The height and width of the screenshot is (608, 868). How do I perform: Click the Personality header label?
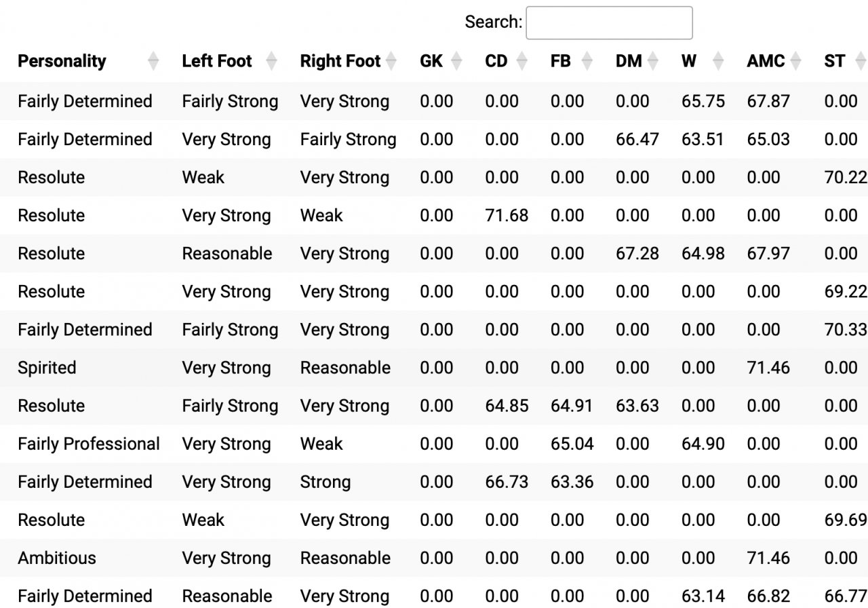[62, 61]
